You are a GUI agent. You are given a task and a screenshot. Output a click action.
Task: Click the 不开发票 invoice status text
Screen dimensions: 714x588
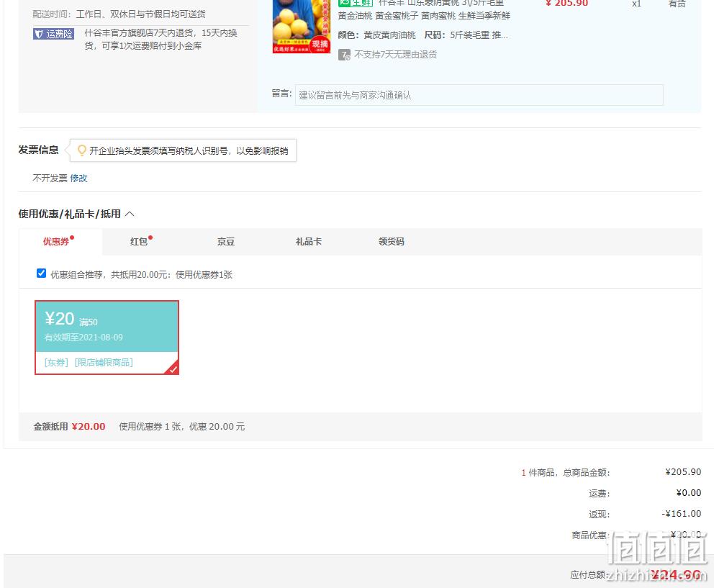[50, 178]
